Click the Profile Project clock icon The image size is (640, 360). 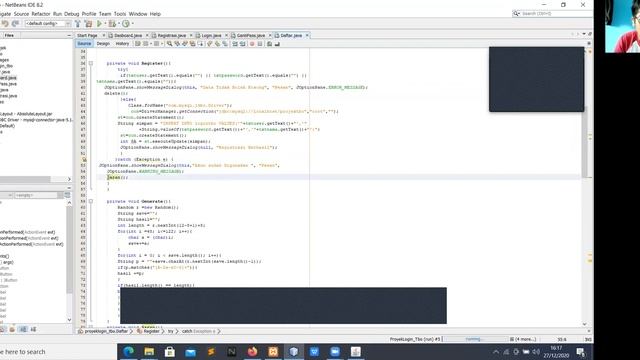pyautogui.click(x=126, y=24)
